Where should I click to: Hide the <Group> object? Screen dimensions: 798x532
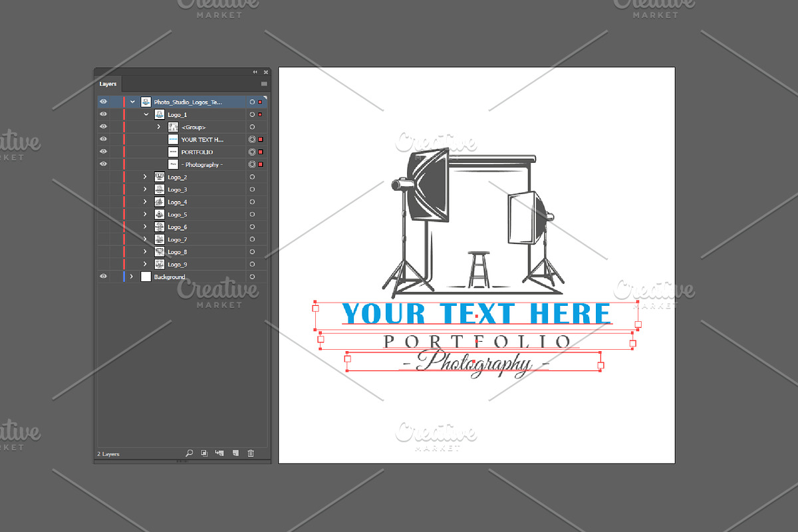[x=103, y=127]
